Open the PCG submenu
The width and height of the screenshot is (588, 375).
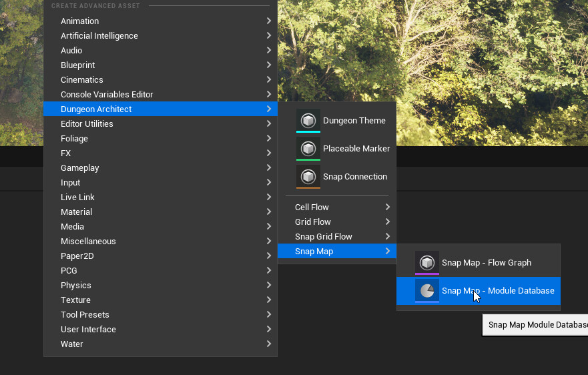click(x=160, y=270)
